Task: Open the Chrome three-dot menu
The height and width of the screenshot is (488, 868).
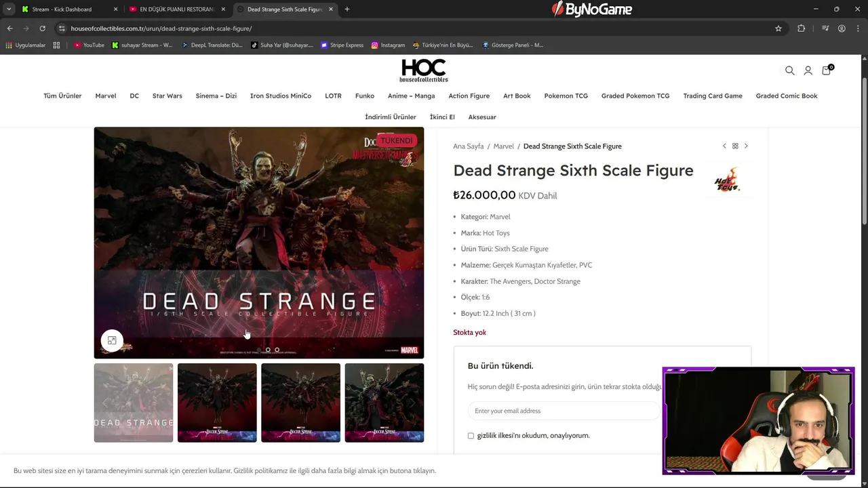Action: pos(858,28)
